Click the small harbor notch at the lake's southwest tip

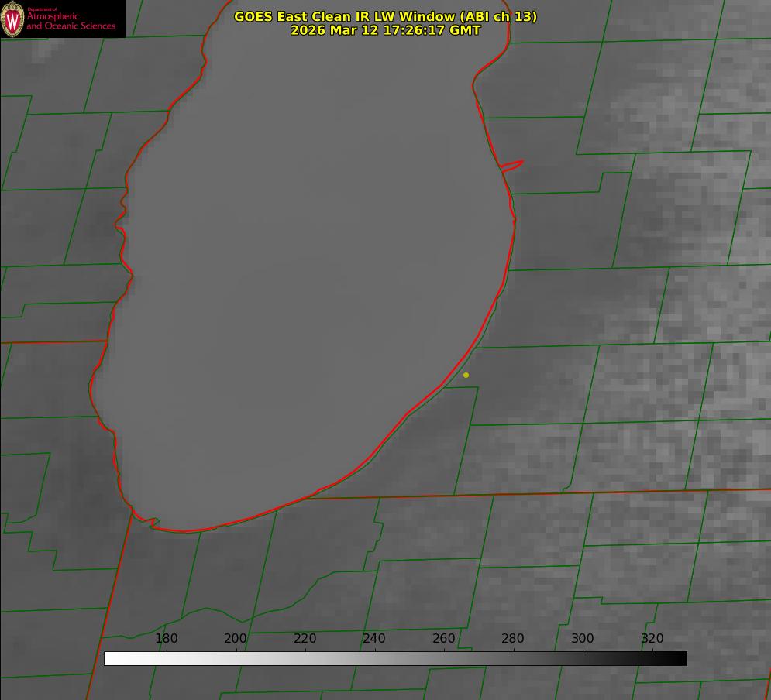click(153, 523)
